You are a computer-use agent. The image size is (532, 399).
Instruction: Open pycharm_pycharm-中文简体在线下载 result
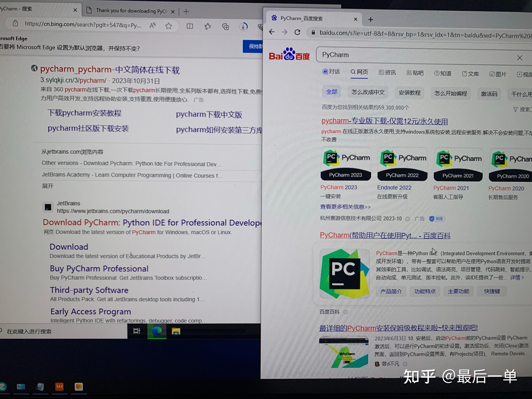(x=110, y=70)
